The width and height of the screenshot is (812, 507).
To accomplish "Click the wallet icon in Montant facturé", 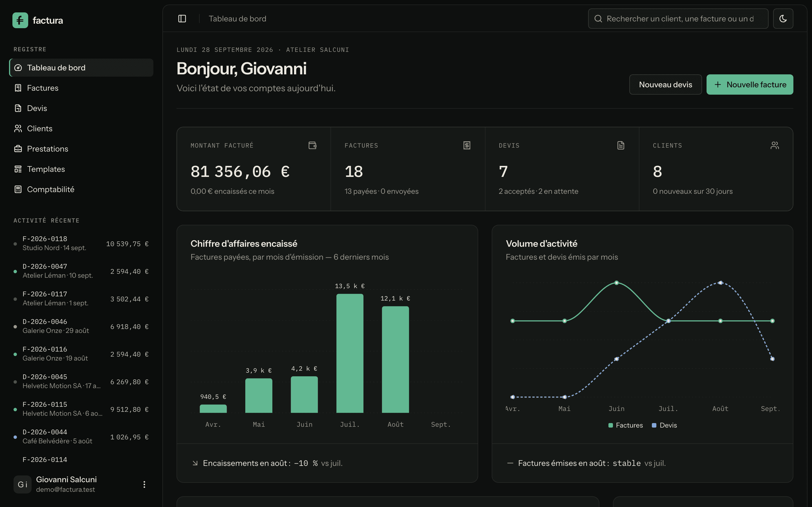I will [x=312, y=145].
